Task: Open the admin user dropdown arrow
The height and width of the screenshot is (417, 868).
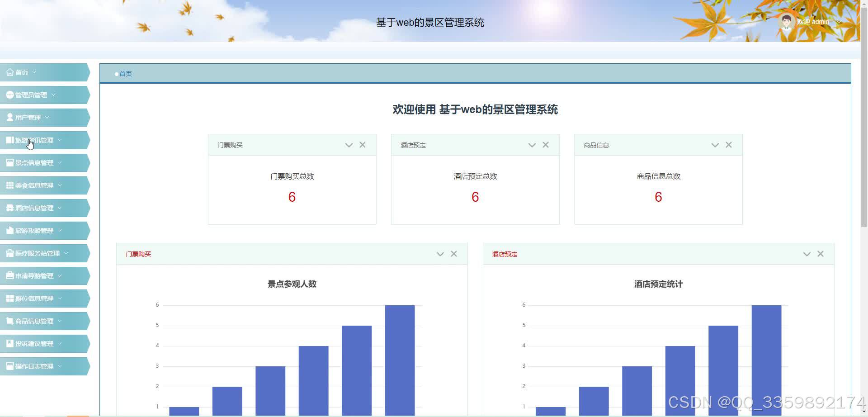Action: 839,22
